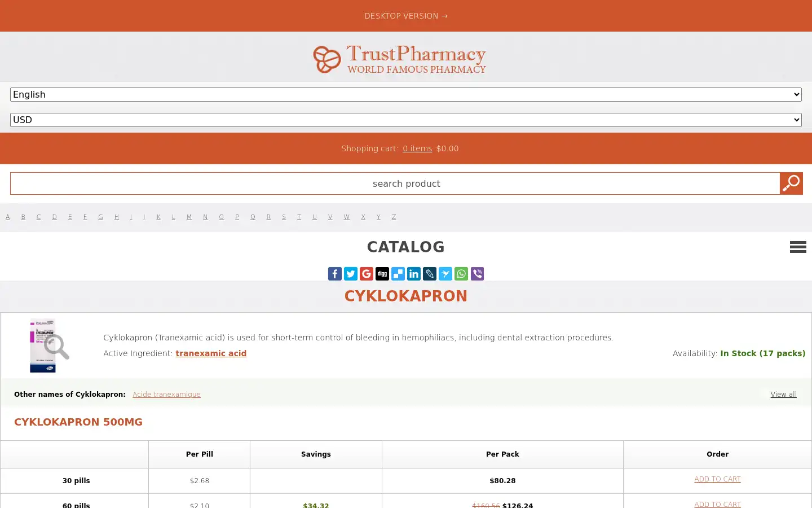Click the Savings column header
812x508 pixels.
[316, 454]
